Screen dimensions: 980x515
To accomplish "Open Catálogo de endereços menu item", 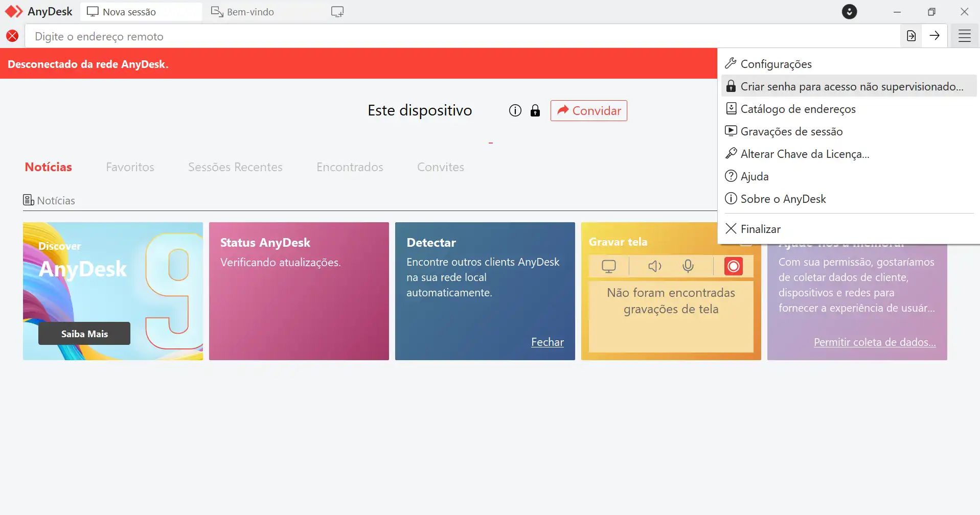I will click(849, 109).
